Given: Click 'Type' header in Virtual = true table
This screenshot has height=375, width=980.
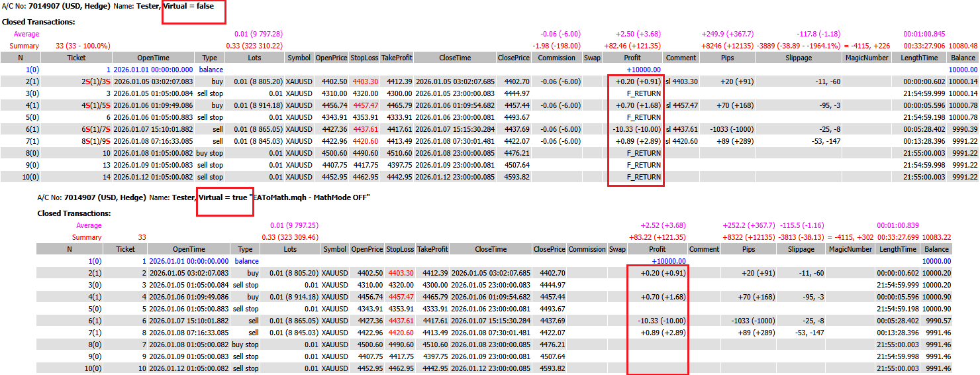Looking at the screenshot, I should (245, 249).
